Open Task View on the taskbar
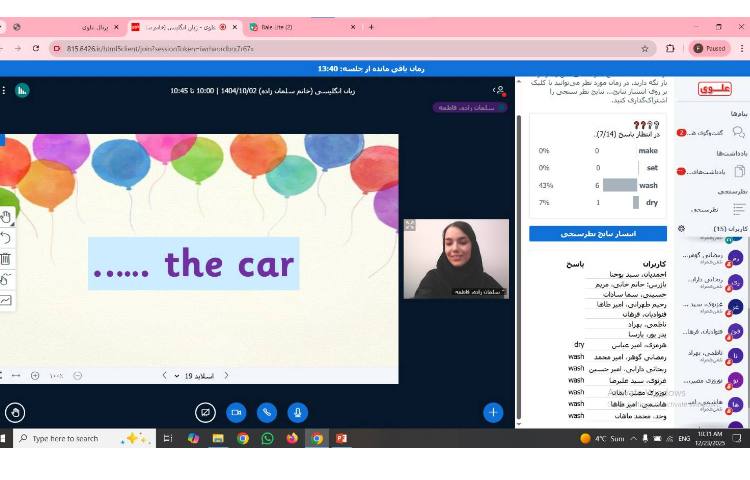This screenshot has height=480, width=750. point(168,438)
